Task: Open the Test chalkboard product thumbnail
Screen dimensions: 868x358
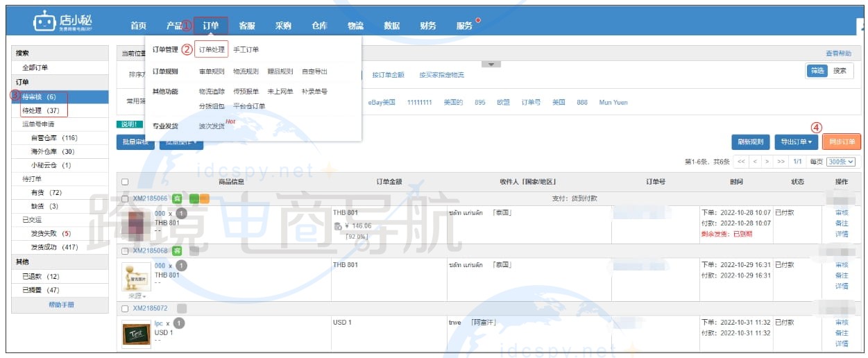Action: tap(136, 334)
